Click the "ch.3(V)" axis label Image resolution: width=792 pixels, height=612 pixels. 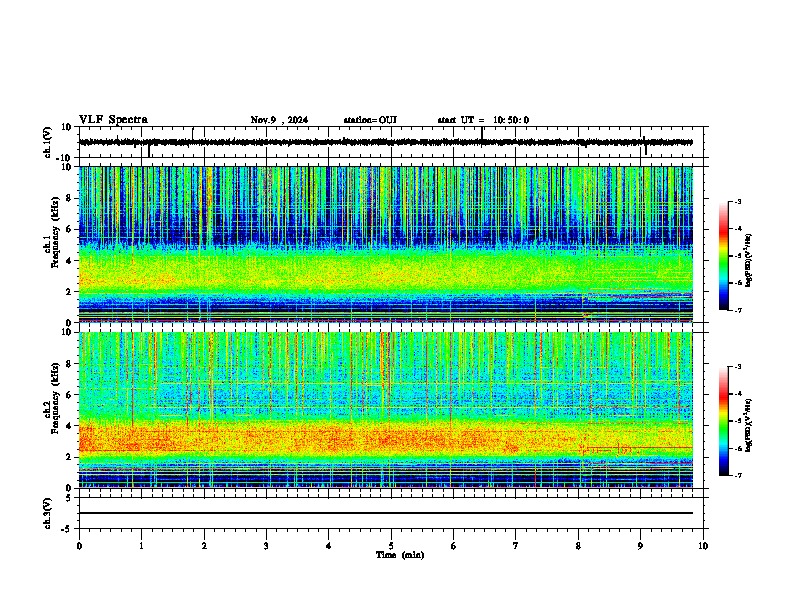(48, 513)
